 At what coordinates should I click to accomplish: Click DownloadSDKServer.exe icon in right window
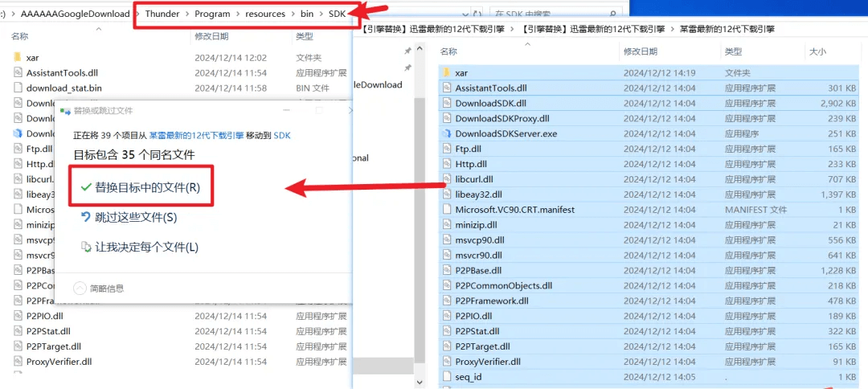coord(448,134)
